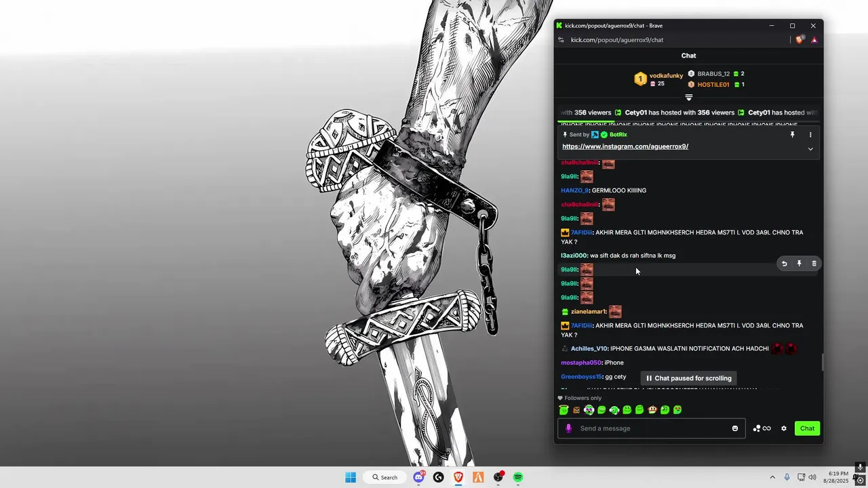Resume chat via paused for scrolling button

point(688,378)
